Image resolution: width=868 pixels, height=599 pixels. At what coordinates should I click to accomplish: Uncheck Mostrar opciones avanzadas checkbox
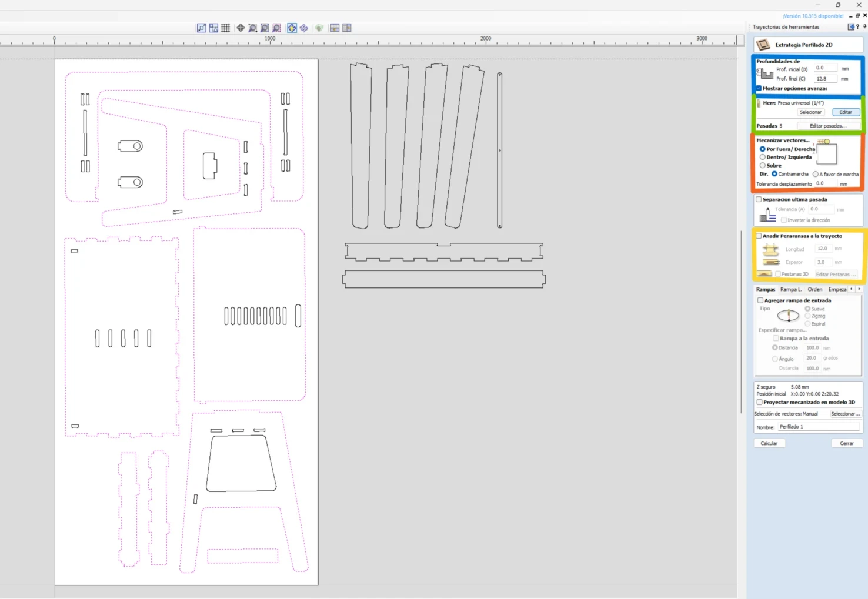[x=759, y=88]
